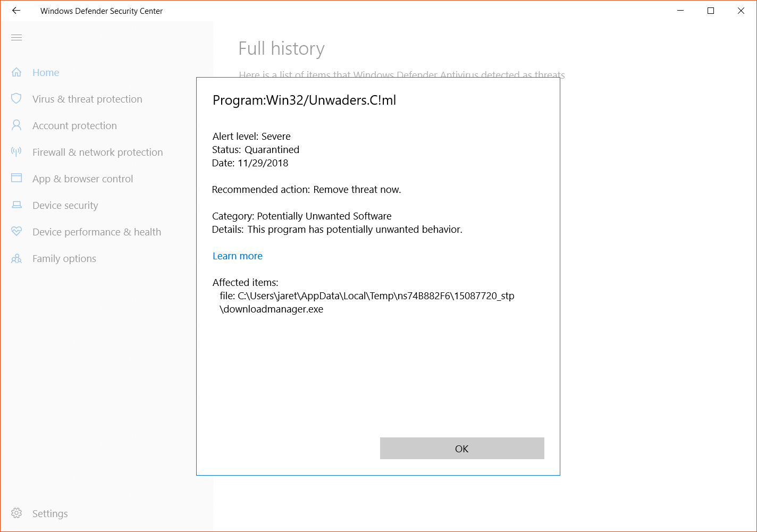Click the Status: Quarantined line
757x532 pixels.
click(x=256, y=149)
